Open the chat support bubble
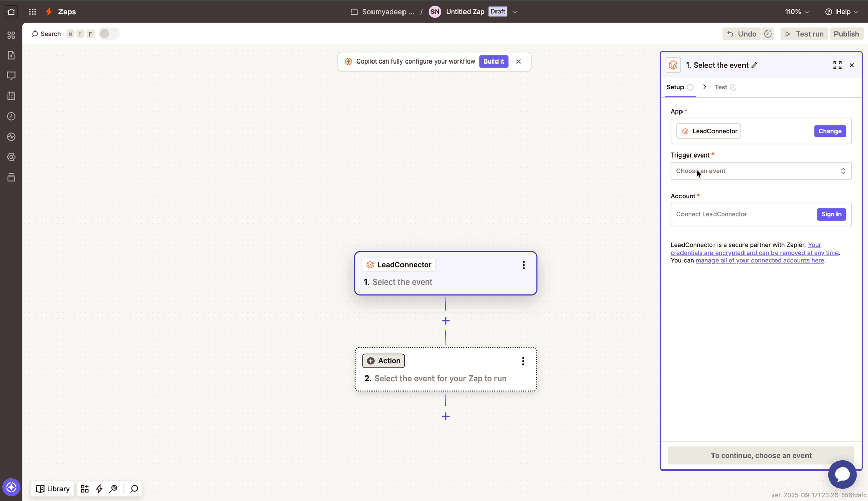Viewport: 868px width, 501px height. pyautogui.click(x=842, y=474)
